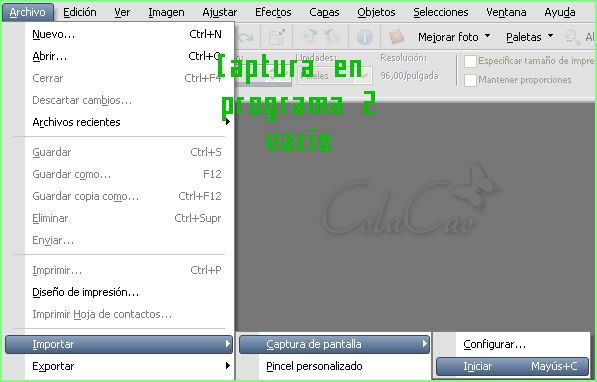Click the Archivo menu
This screenshot has width=597, height=382.
(28, 12)
